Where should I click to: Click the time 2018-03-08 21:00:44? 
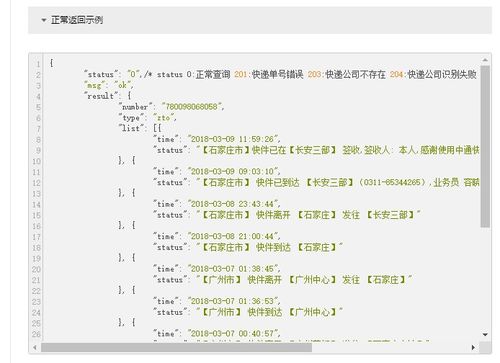click(x=232, y=236)
